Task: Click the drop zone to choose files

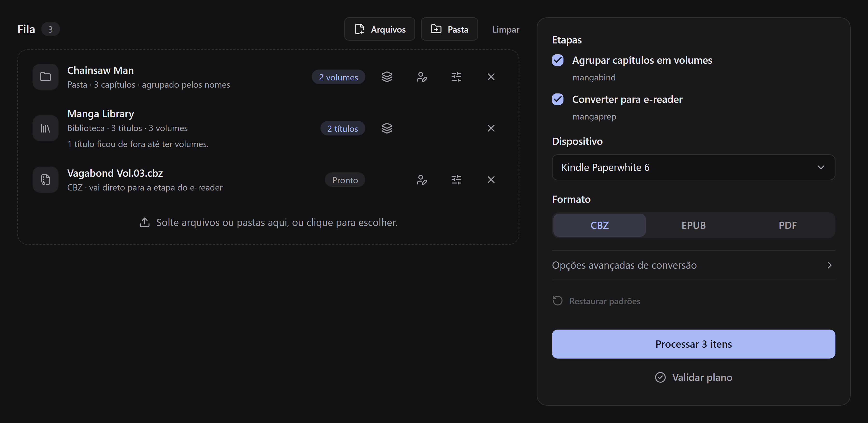Action: 268,223
